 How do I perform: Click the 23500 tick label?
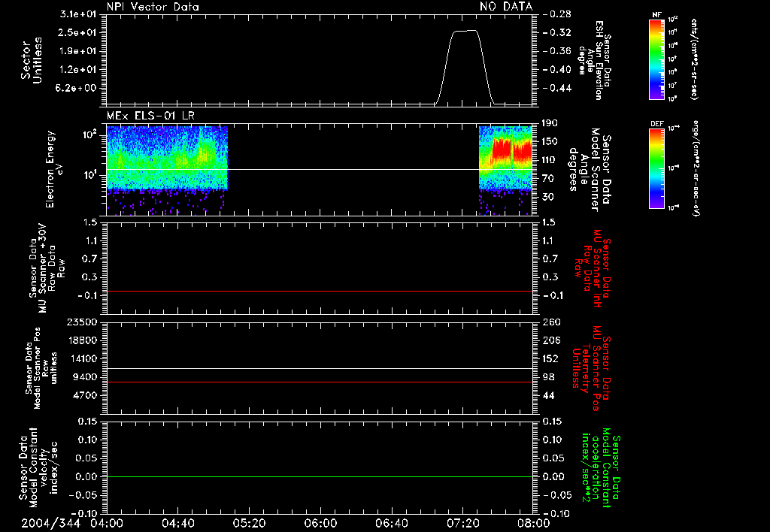coord(81,322)
